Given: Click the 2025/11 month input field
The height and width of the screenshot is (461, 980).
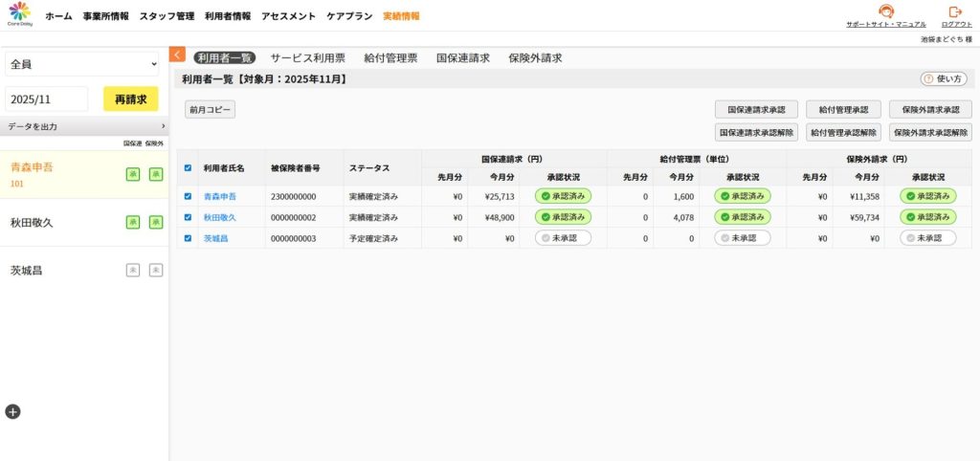Looking at the screenshot, I should pos(47,99).
